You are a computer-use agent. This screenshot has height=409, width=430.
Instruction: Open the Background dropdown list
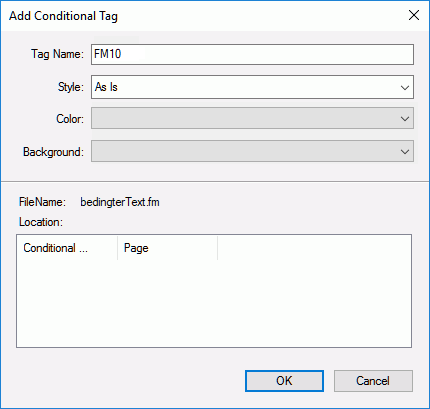pyautogui.click(x=252, y=151)
